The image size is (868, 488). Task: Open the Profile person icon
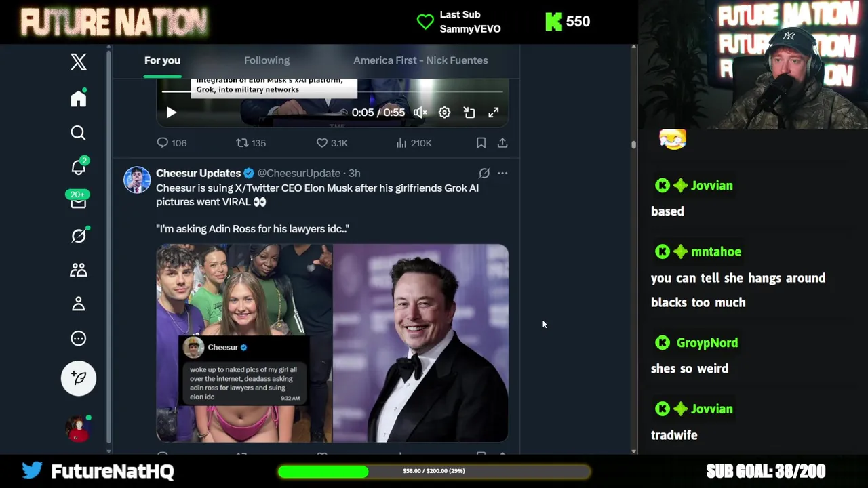click(x=79, y=304)
